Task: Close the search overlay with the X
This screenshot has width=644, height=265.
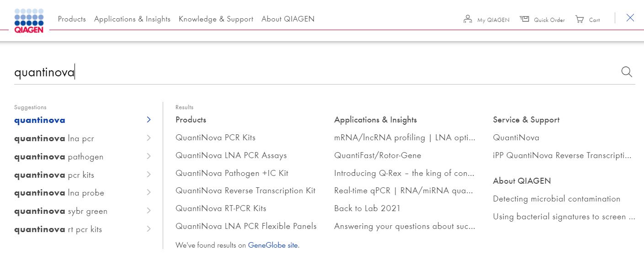Action: 630,17
